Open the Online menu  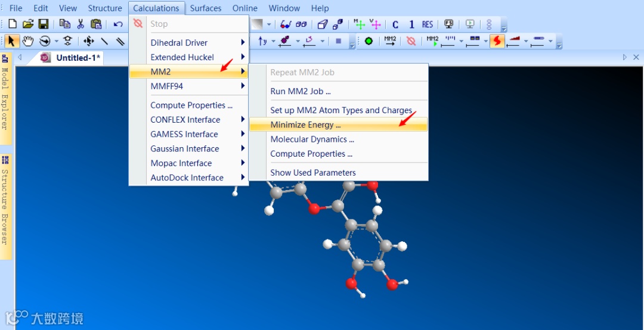click(x=245, y=8)
